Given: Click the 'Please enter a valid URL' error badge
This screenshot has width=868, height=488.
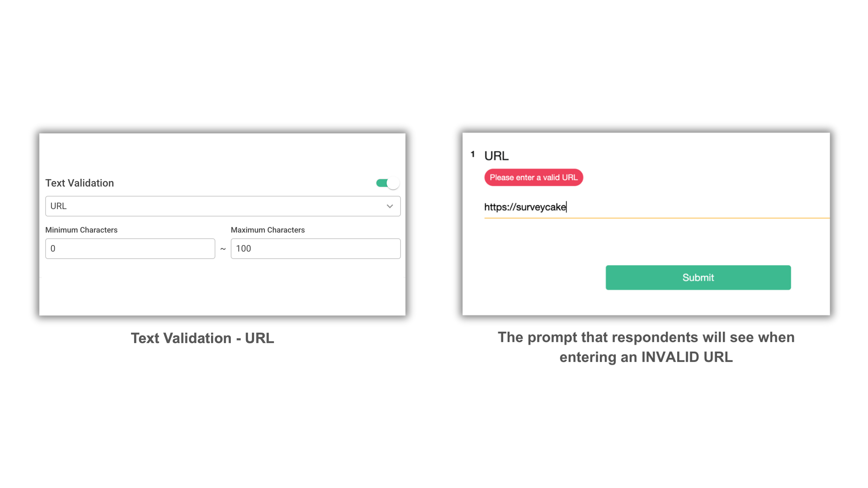Looking at the screenshot, I should point(534,177).
